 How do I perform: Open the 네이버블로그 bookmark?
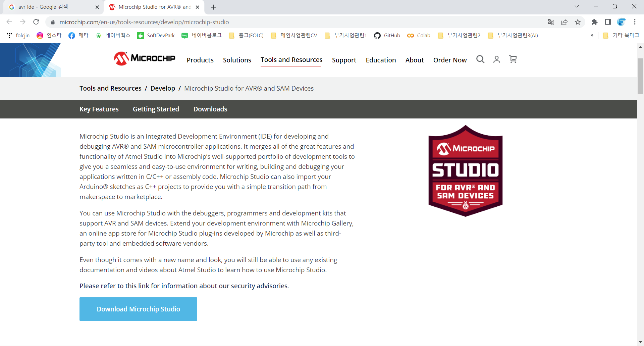click(x=202, y=35)
